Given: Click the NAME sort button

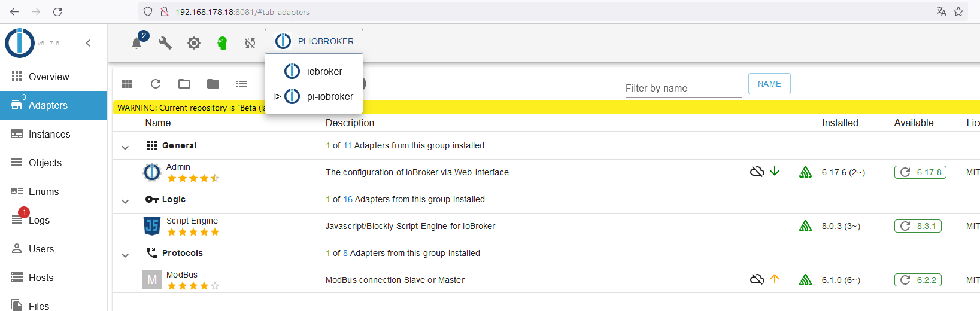Looking at the screenshot, I should 769,84.
